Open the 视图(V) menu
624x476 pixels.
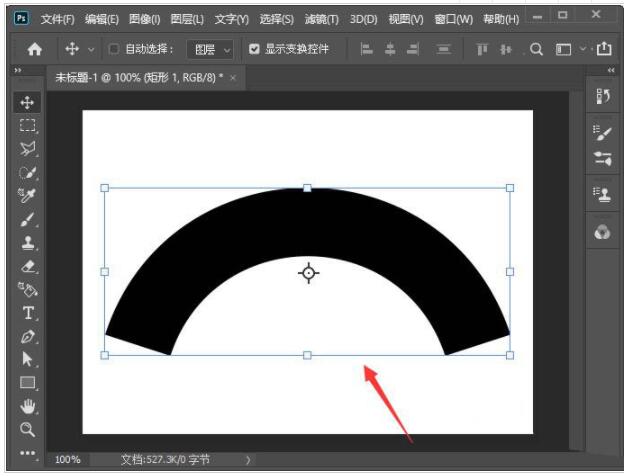pos(406,19)
